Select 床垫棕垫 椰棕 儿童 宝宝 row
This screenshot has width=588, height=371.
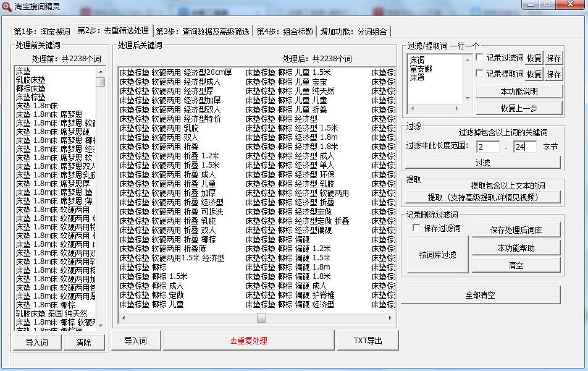[x=287, y=82]
